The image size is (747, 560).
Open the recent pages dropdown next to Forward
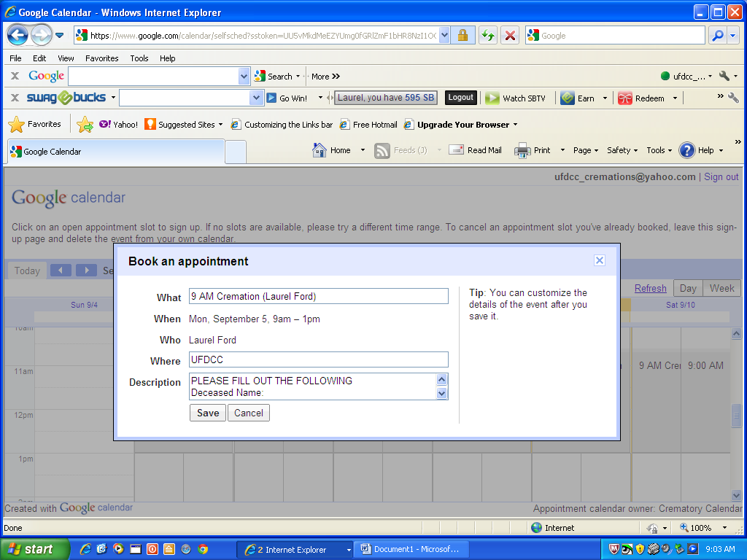point(60,35)
